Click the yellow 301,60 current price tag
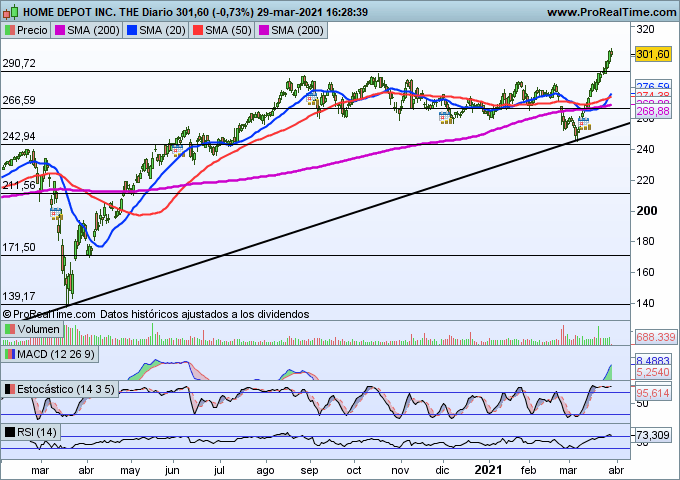 (x=653, y=54)
